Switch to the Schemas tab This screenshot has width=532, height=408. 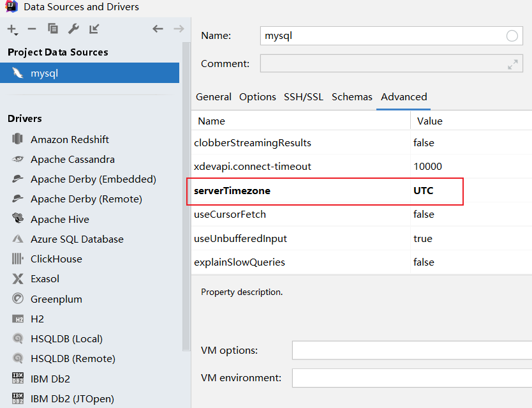[x=352, y=97]
